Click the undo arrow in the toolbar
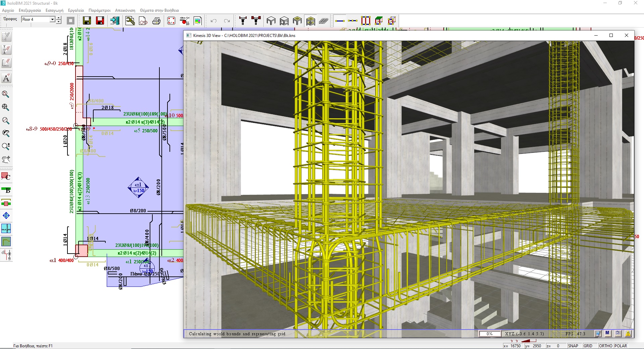The image size is (644, 349). point(213,21)
